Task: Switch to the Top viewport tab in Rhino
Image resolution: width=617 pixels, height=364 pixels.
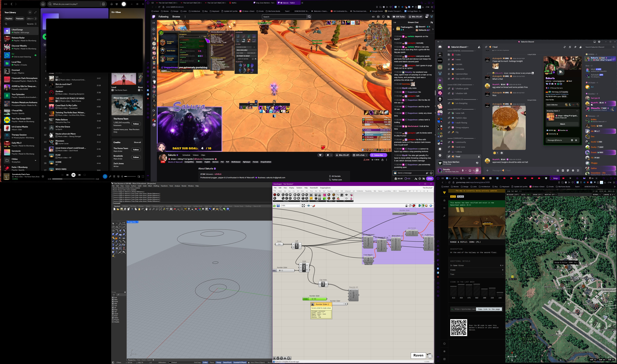Action: 139,360
